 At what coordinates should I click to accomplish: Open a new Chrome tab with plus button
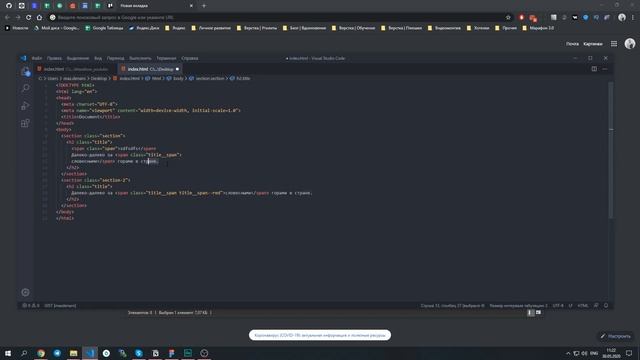click(x=204, y=6)
